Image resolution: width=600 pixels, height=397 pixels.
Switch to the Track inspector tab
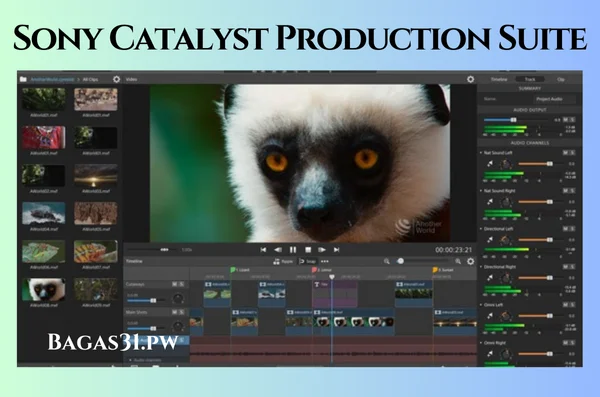pyautogui.click(x=530, y=79)
